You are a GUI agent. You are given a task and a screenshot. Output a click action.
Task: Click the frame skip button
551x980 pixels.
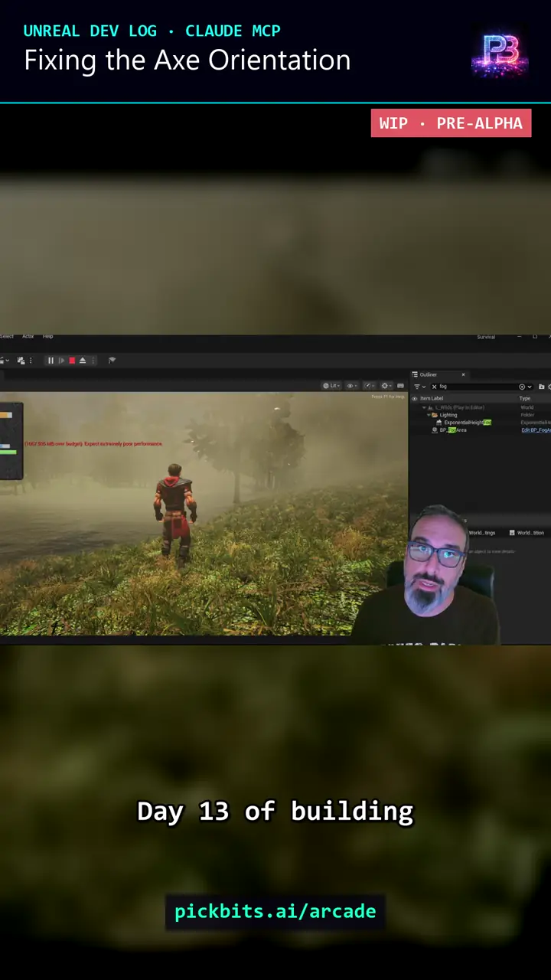[x=61, y=361]
